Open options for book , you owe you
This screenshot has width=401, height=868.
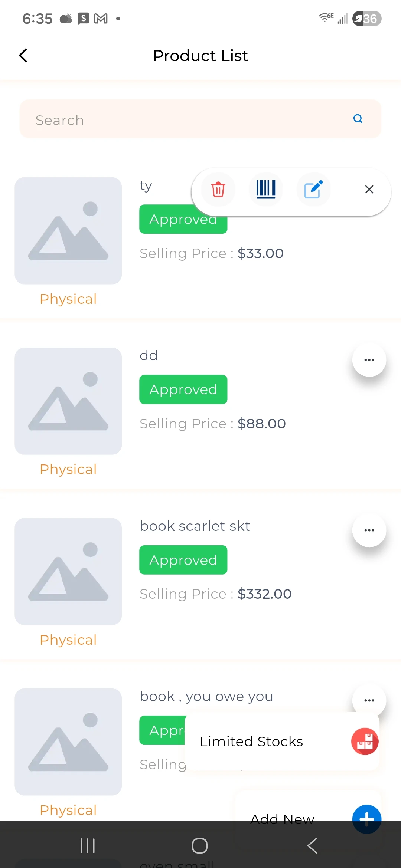coord(369,700)
